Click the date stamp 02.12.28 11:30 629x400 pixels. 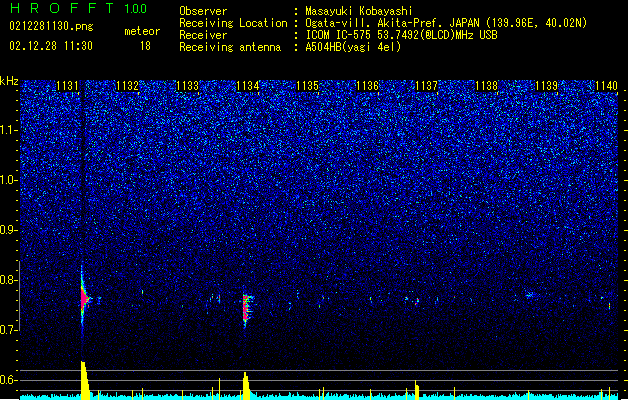(x=51, y=46)
